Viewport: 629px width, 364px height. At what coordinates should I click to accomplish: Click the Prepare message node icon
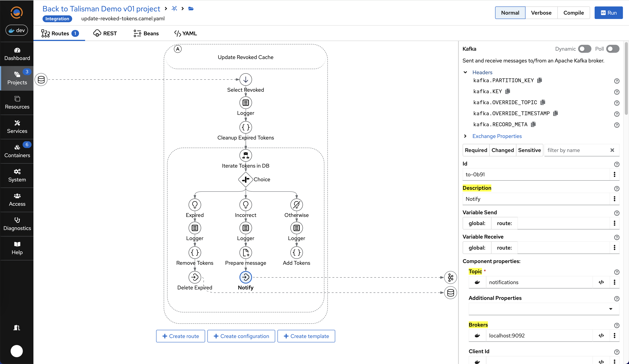[x=246, y=252]
